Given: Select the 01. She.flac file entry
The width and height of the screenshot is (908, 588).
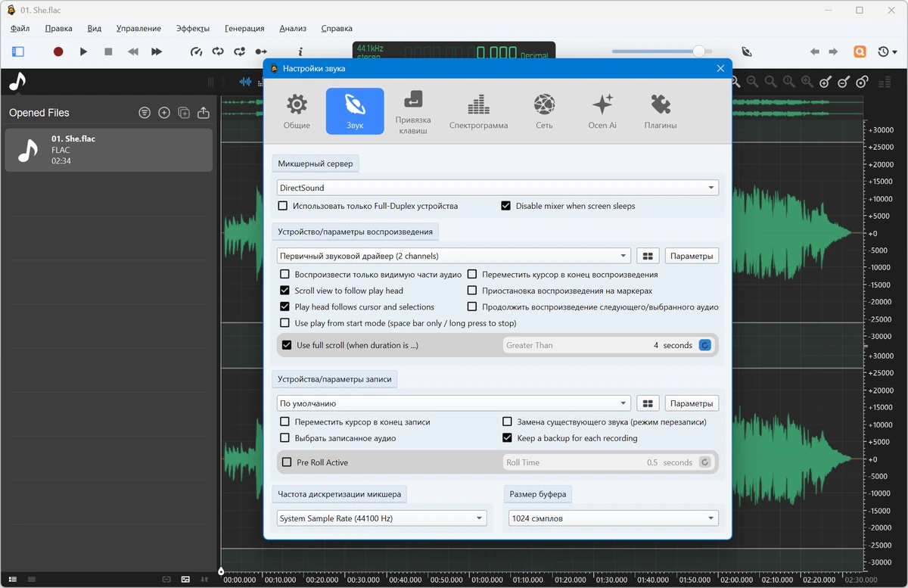Looking at the screenshot, I should tap(109, 150).
